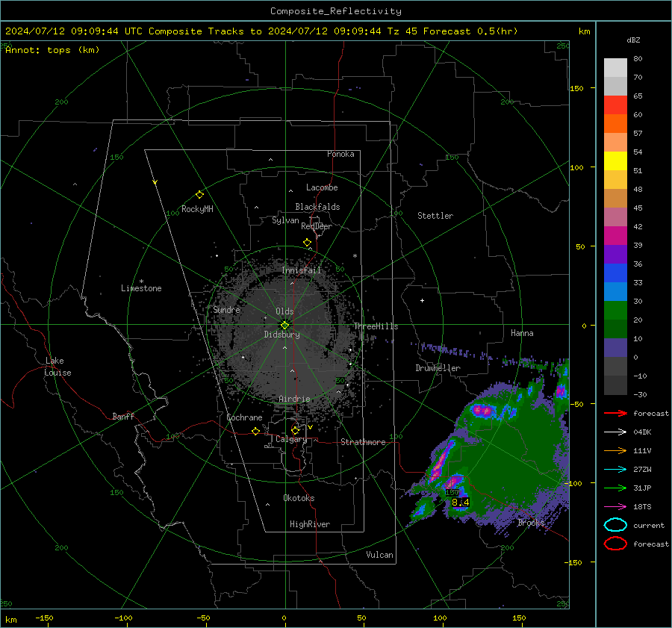Click the Stettler city label
672x628 pixels.
click(435, 216)
